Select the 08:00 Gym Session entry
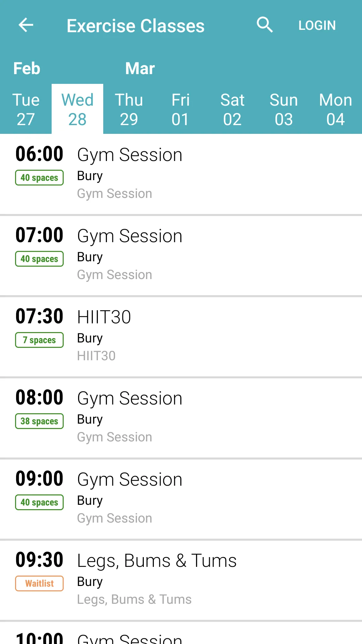 (181, 417)
